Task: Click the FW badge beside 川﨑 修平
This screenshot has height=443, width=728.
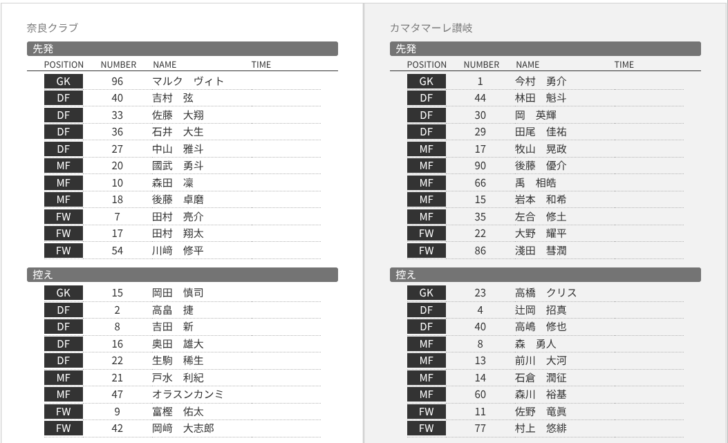Action: click(x=63, y=250)
